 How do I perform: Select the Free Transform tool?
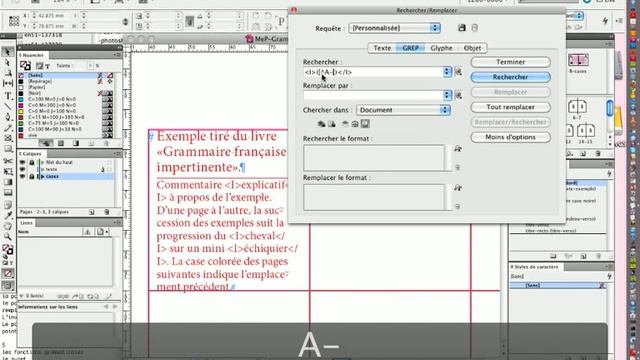click(7, 171)
